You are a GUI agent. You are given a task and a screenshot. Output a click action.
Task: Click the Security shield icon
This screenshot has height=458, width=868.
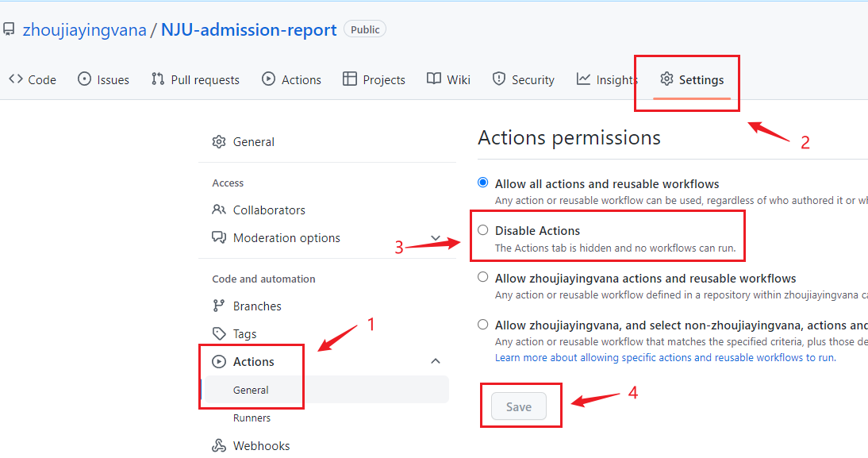click(x=499, y=79)
